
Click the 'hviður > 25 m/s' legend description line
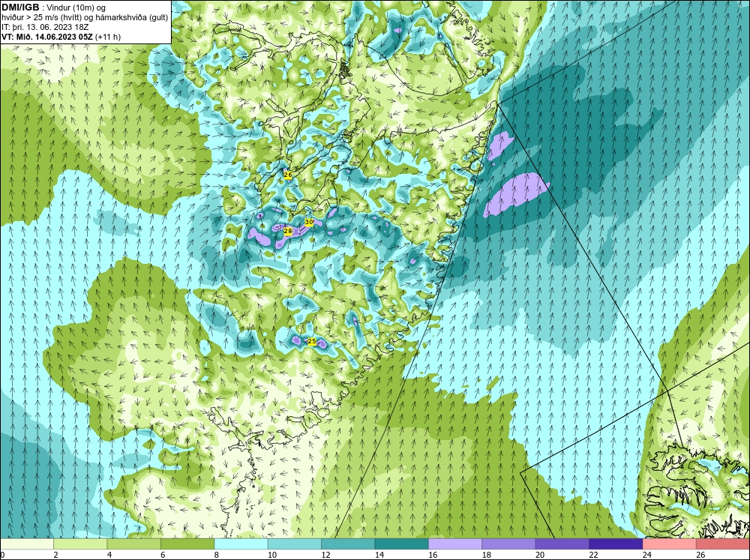click(x=85, y=18)
